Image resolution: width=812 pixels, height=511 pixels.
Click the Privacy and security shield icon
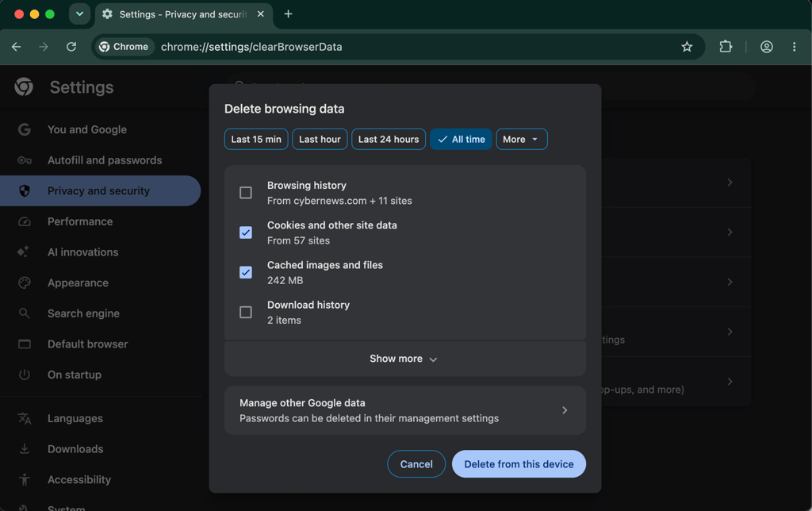[x=25, y=190]
